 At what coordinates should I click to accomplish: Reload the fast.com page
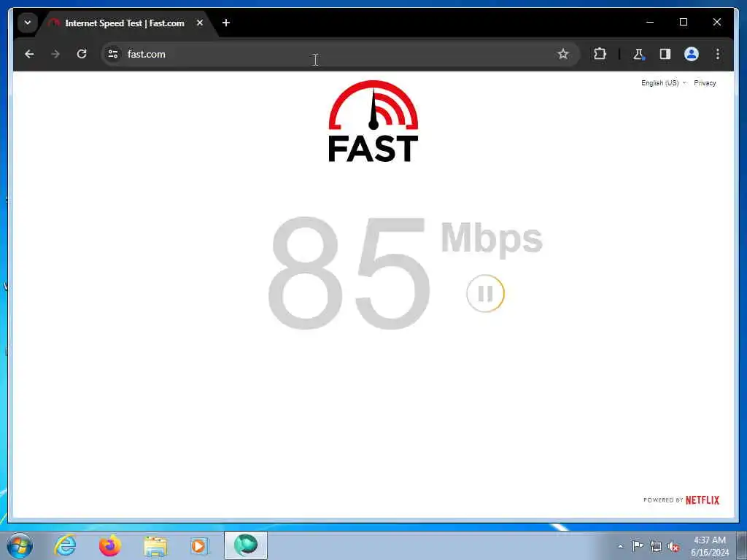point(82,54)
